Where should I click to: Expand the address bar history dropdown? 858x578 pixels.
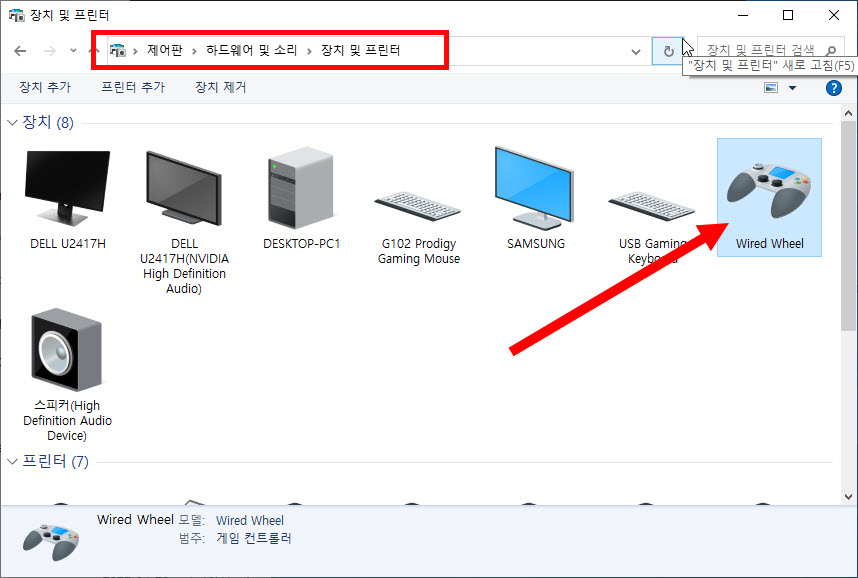point(636,52)
